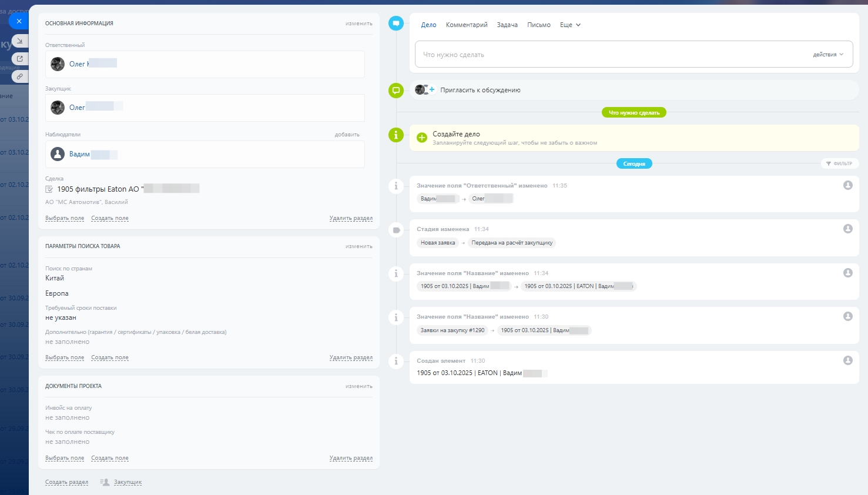Close the side panel with X button
The height and width of the screenshot is (495, 868).
(19, 21)
